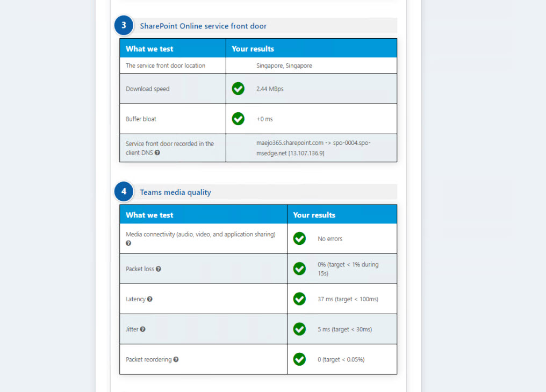The height and width of the screenshot is (392, 546).
Task: Click green checkmark for Jitter result
Action: tap(299, 329)
